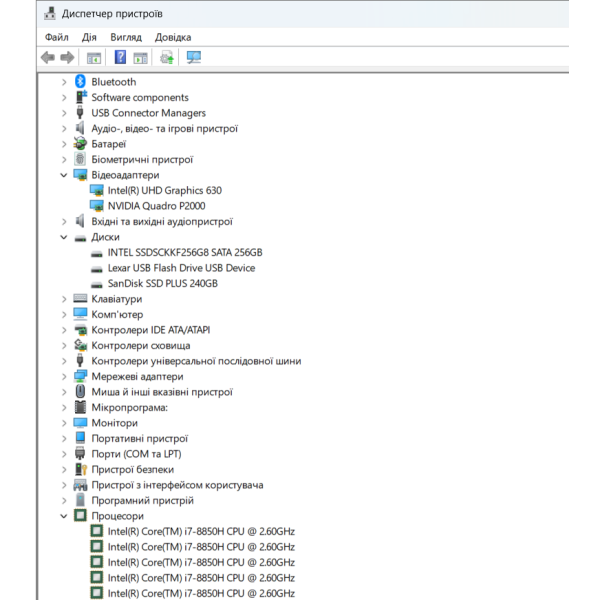The height and width of the screenshot is (600, 600).
Task: Click the Порти (COM та LPT) icon
Action: click(x=80, y=453)
